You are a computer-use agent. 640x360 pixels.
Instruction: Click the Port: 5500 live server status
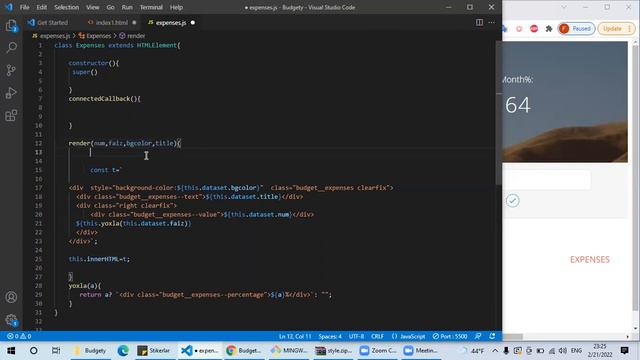coord(450,336)
